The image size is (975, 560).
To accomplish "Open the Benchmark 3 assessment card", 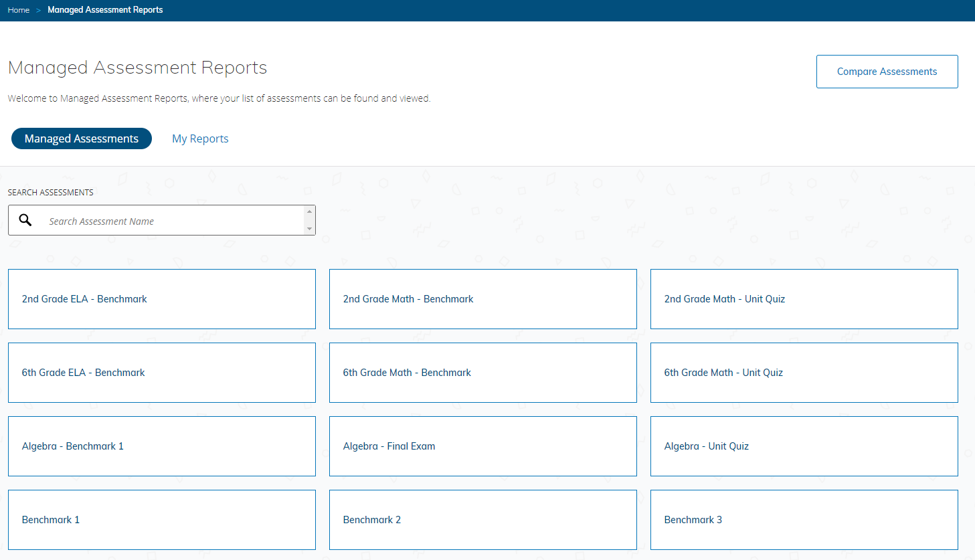I will [x=804, y=520].
